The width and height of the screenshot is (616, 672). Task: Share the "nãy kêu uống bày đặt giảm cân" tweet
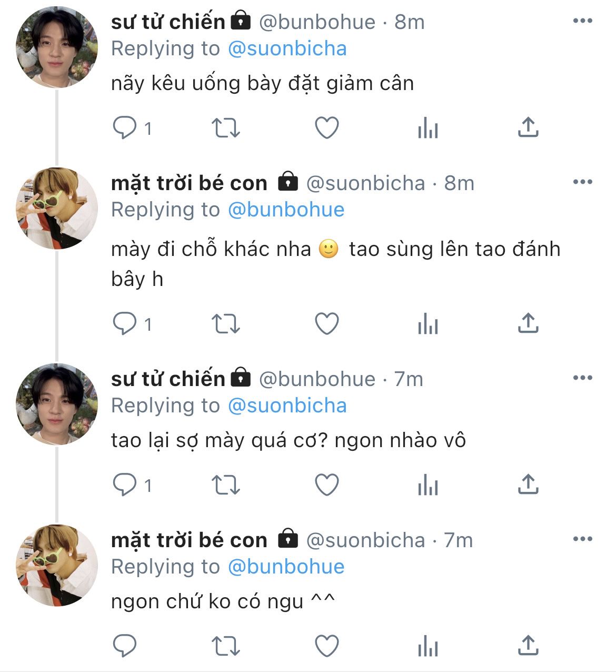(528, 127)
